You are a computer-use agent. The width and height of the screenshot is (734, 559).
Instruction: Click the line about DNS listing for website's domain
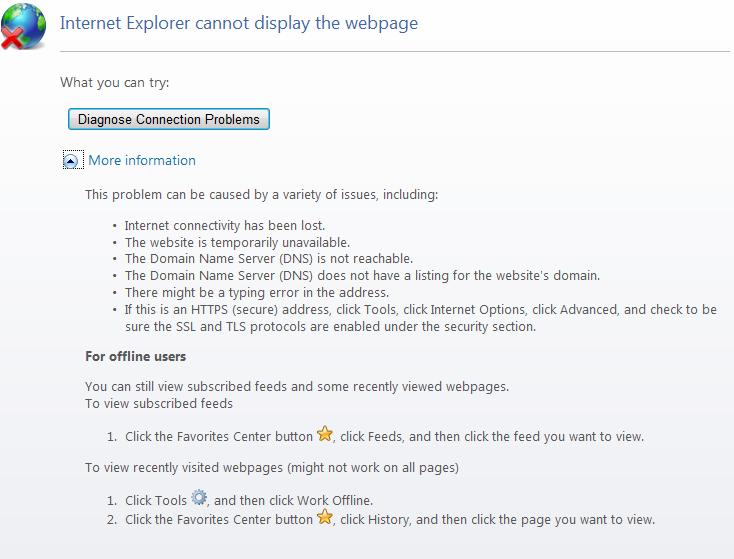[x=362, y=276]
